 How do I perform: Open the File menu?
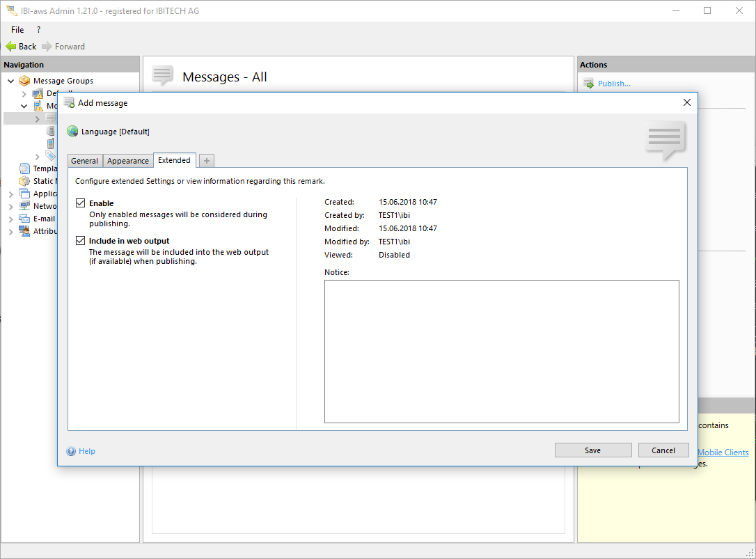(17, 30)
